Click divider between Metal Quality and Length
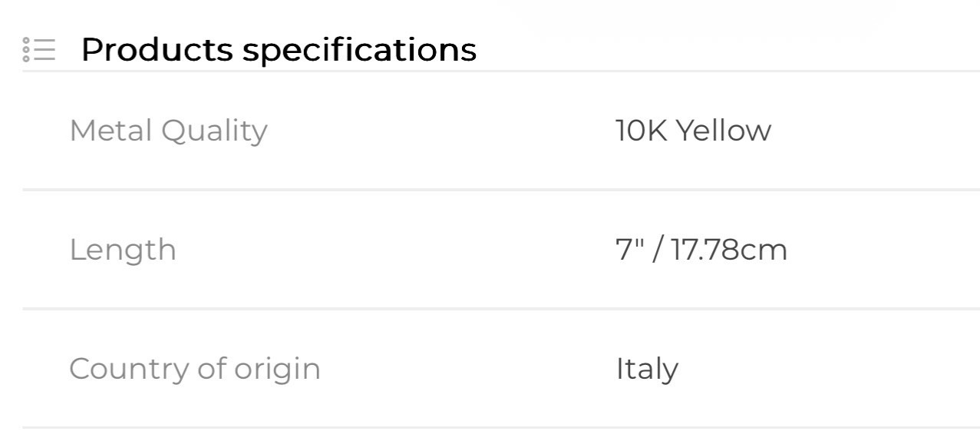Image resolution: width=980 pixels, height=441 pixels. click(501, 189)
